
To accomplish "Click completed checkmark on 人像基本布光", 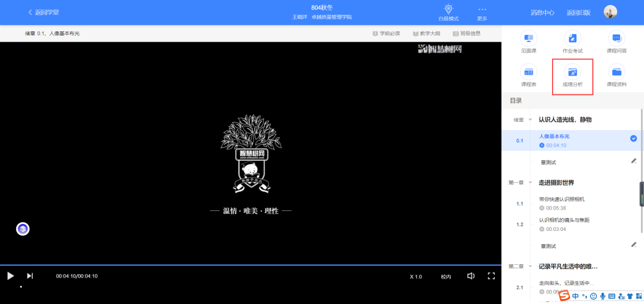I will [633, 139].
